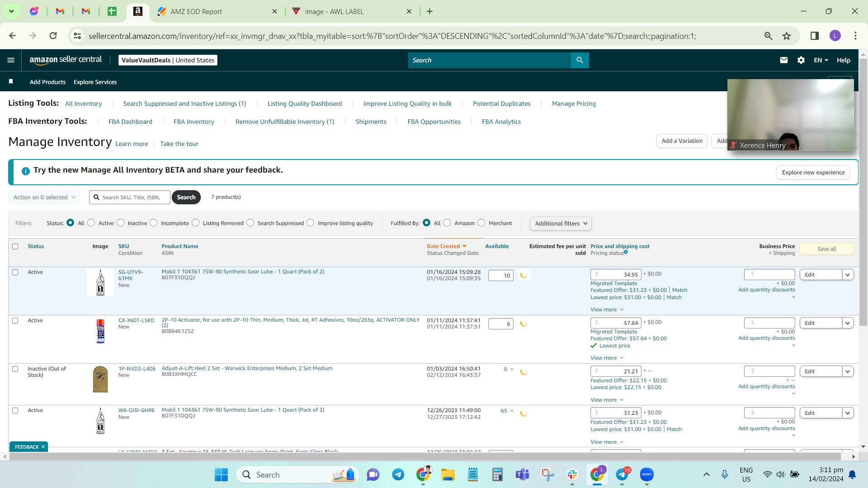Check the row checkbox for SKU CX-X60T-L5K0
The width and height of the screenshot is (868, 488).
15,321
